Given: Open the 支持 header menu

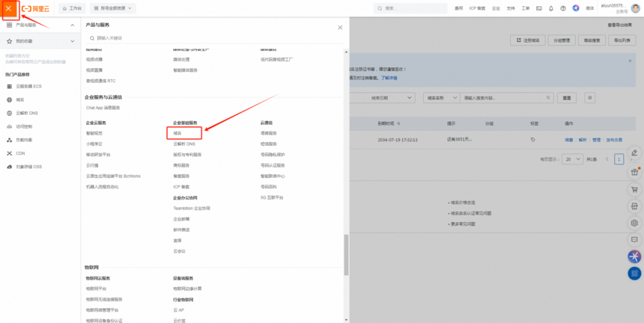Looking at the screenshot, I should coord(511,8).
